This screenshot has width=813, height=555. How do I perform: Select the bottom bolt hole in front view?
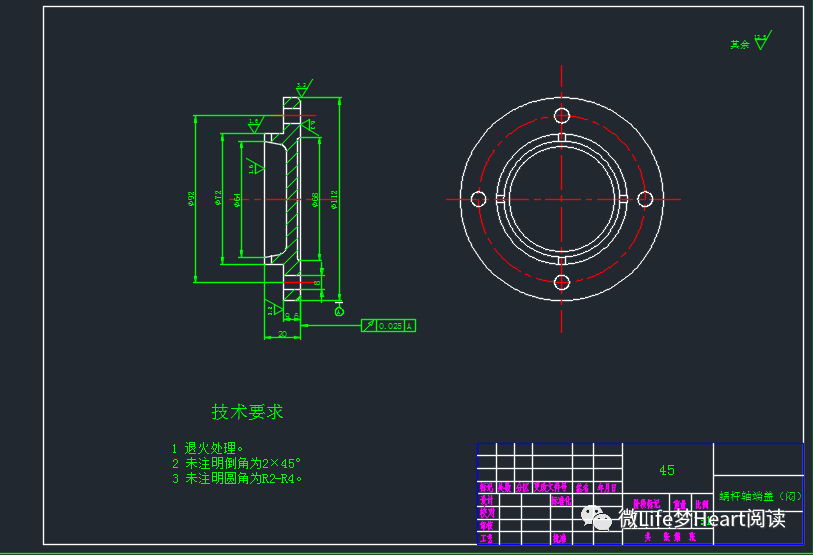click(x=562, y=283)
